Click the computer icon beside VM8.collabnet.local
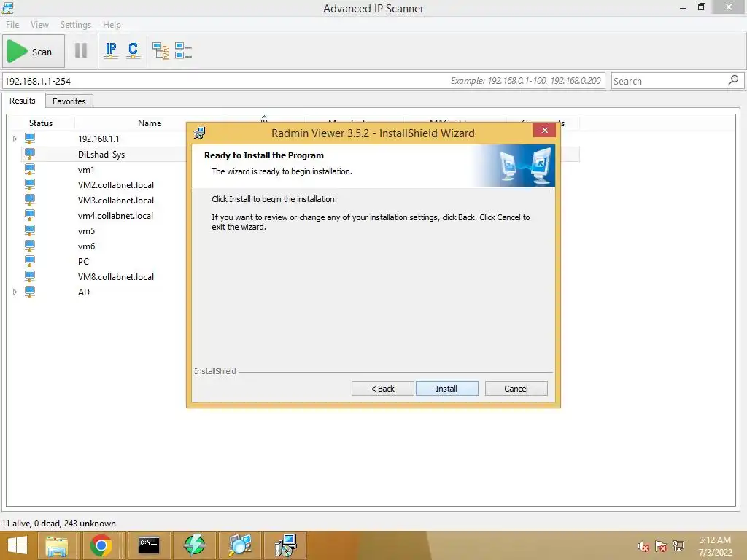 [30, 276]
